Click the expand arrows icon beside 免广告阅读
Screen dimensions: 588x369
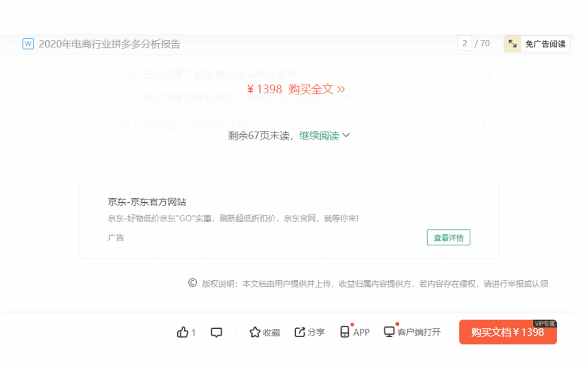pyautogui.click(x=512, y=44)
